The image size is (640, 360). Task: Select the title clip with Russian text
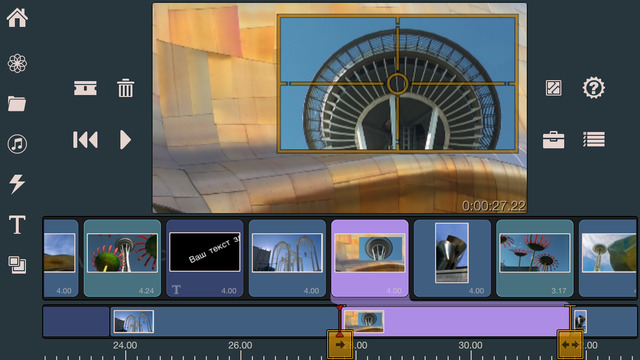(x=204, y=258)
